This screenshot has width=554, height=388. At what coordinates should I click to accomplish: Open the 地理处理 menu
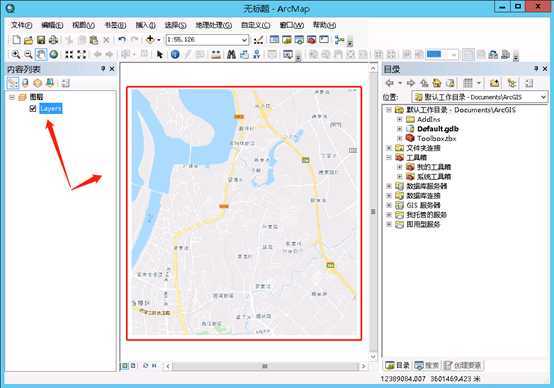coord(213,25)
